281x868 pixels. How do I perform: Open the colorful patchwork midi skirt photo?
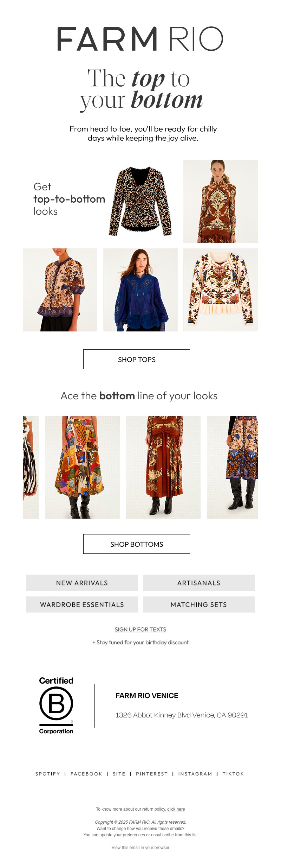click(x=82, y=467)
